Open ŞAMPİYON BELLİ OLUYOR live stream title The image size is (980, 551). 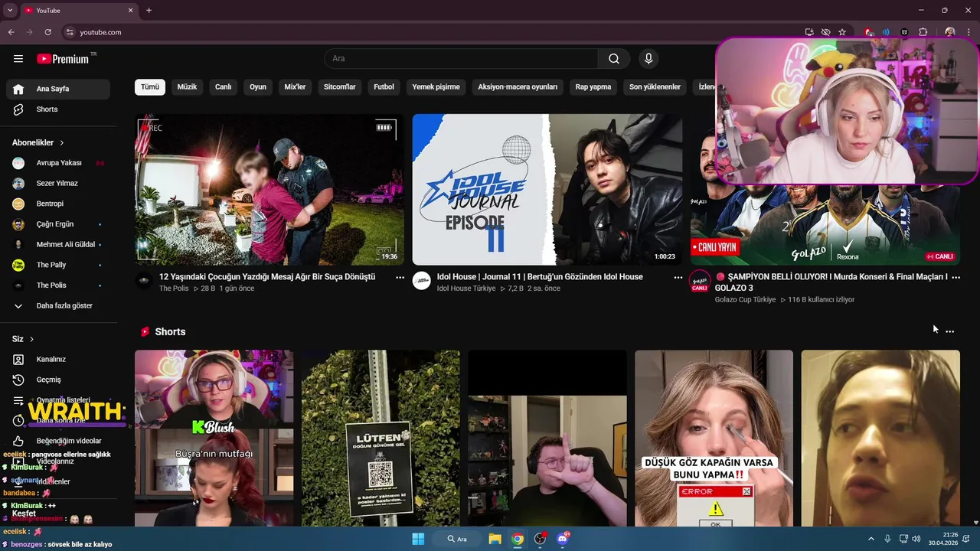click(x=831, y=282)
